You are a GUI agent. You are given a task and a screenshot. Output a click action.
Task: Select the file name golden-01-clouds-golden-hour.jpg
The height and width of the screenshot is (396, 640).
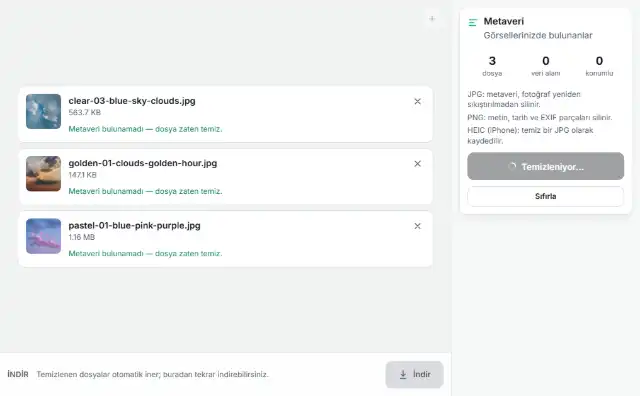click(142, 163)
